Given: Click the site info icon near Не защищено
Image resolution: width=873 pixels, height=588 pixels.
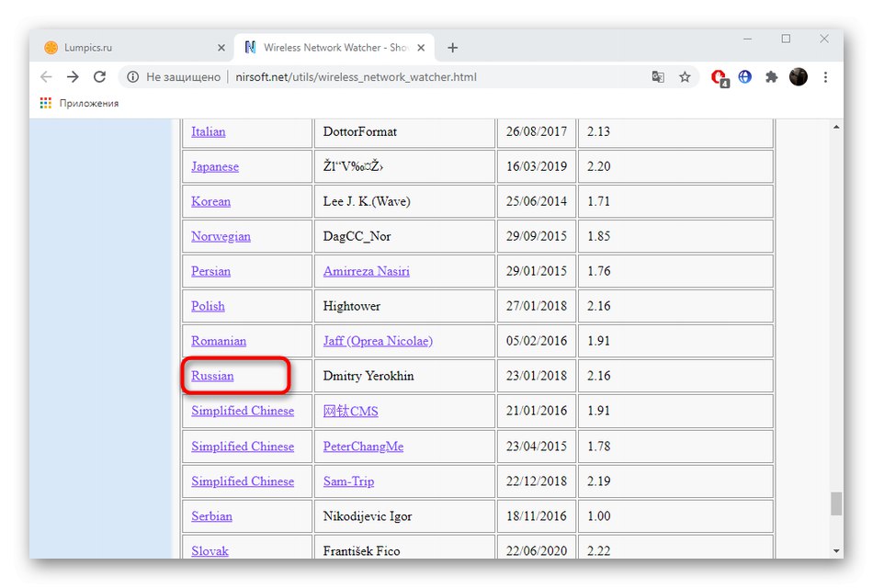Looking at the screenshot, I should coord(131,77).
